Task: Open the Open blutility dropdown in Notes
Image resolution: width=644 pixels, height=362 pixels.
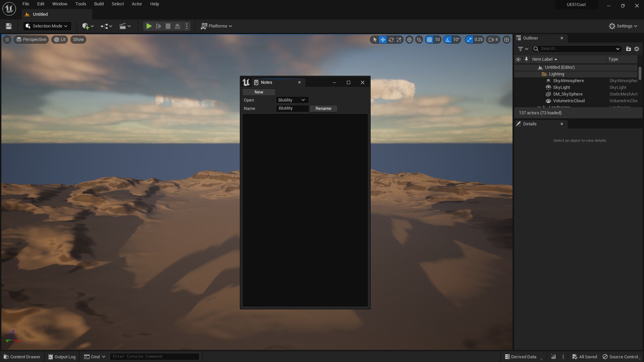Action: 291,100
